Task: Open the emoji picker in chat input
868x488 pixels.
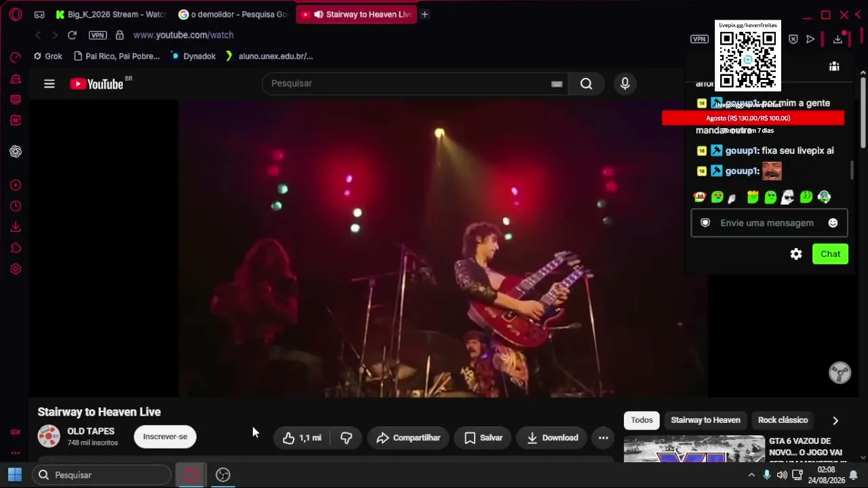Action: point(833,223)
